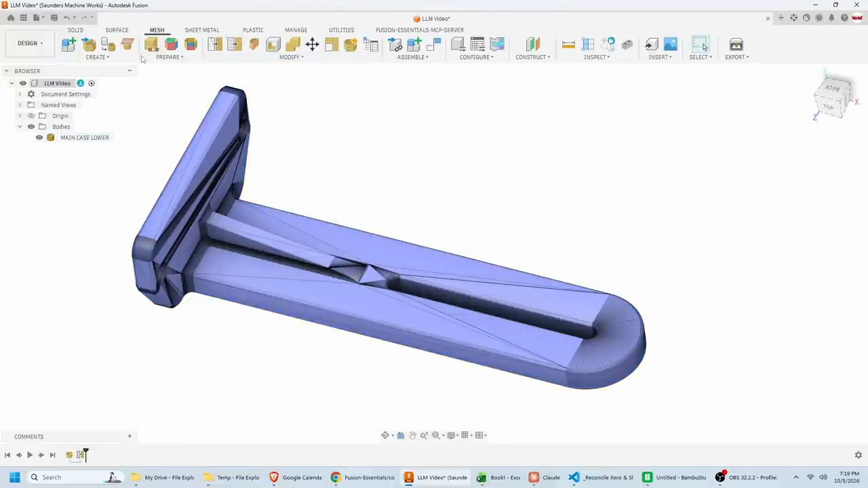Open timeline settings gear icon

(858, 455)
